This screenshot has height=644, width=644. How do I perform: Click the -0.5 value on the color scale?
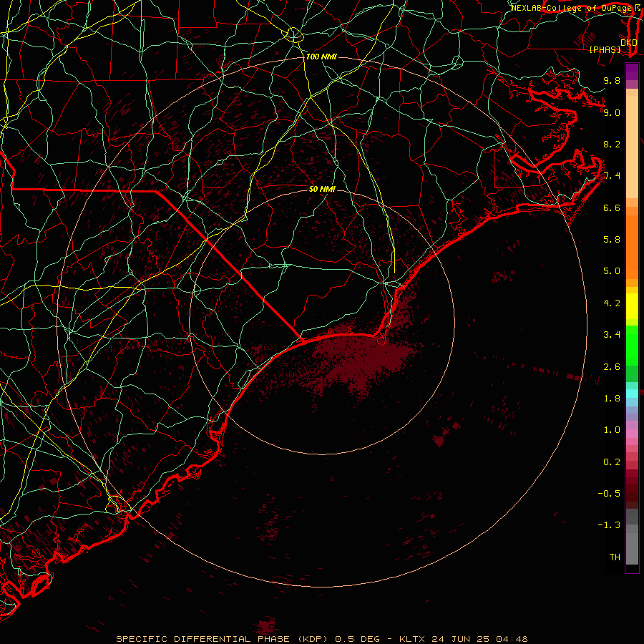coord(609,494)
